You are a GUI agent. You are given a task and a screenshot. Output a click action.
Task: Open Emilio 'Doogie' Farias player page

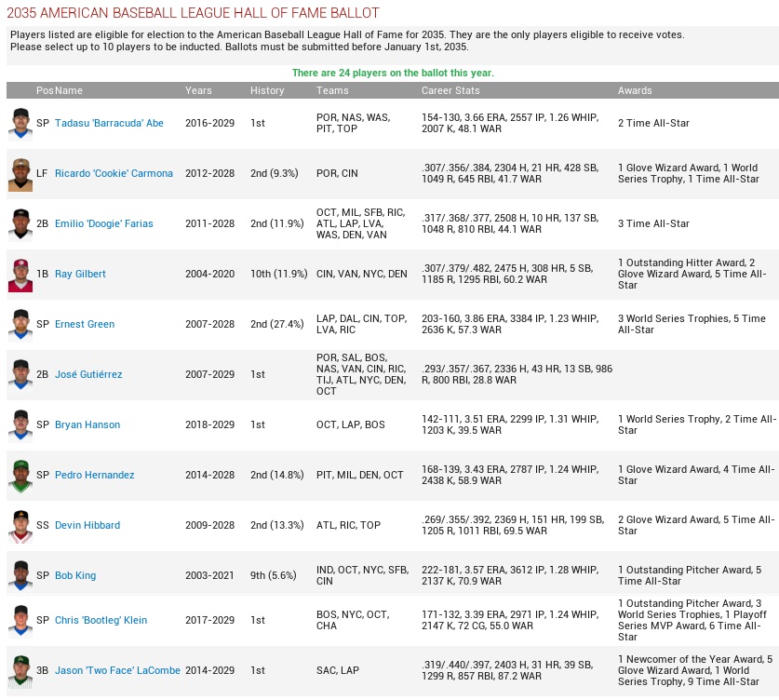click(103, 224)
